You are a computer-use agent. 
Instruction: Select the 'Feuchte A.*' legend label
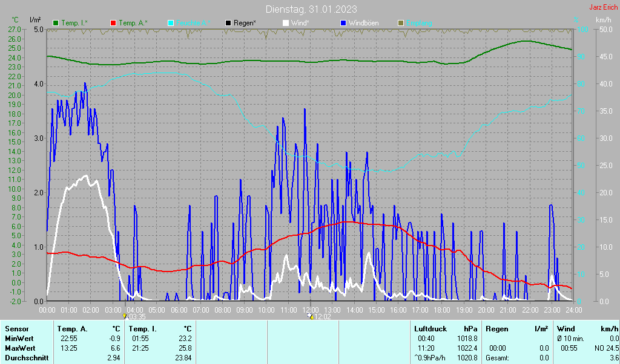[193, 24]
